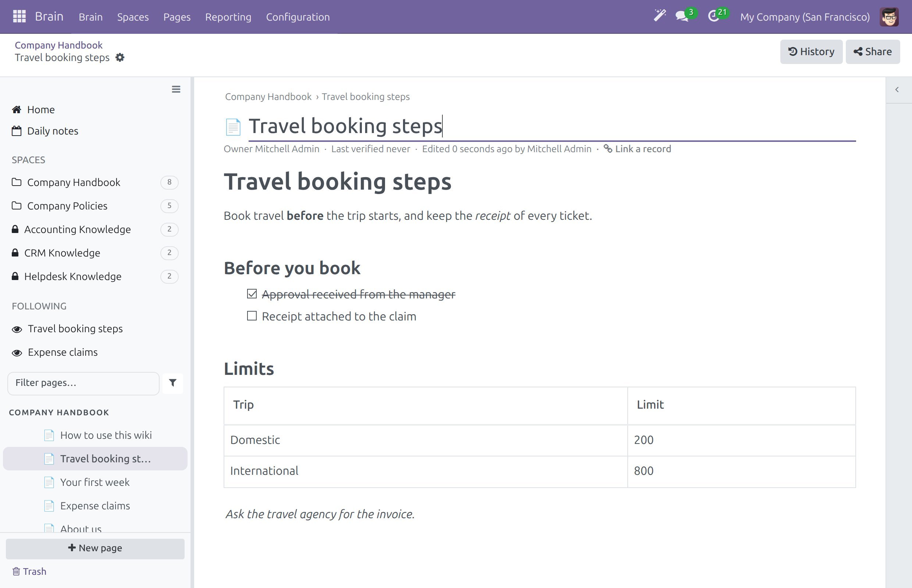Open the activities clock icon
The height and width of the screenshot is (588, 912).
pyautogui.click(x=714, y=17)
